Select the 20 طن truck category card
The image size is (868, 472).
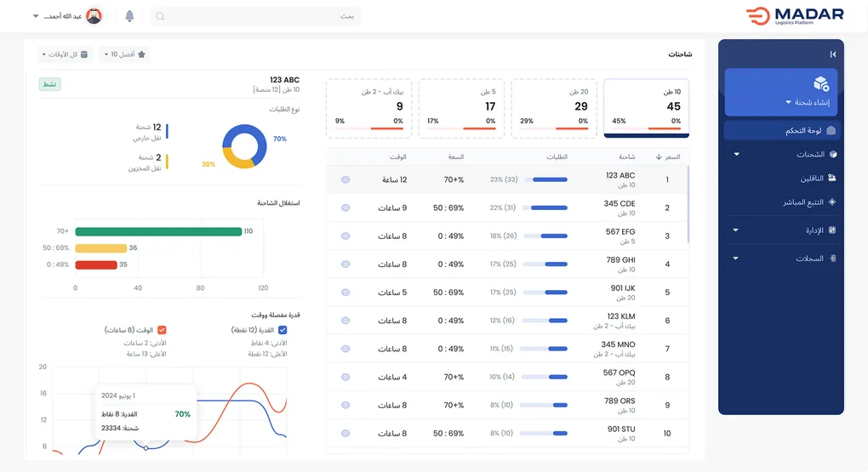553,107
